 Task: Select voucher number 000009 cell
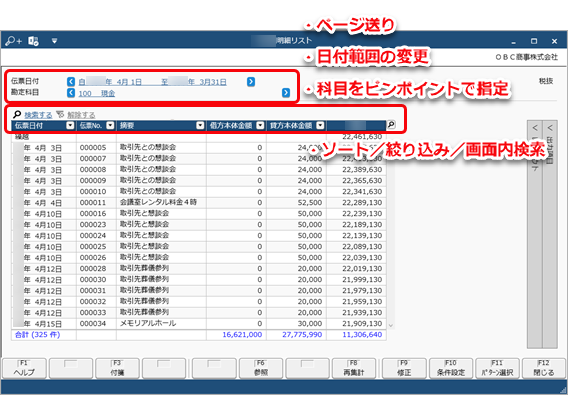point(96,180)
